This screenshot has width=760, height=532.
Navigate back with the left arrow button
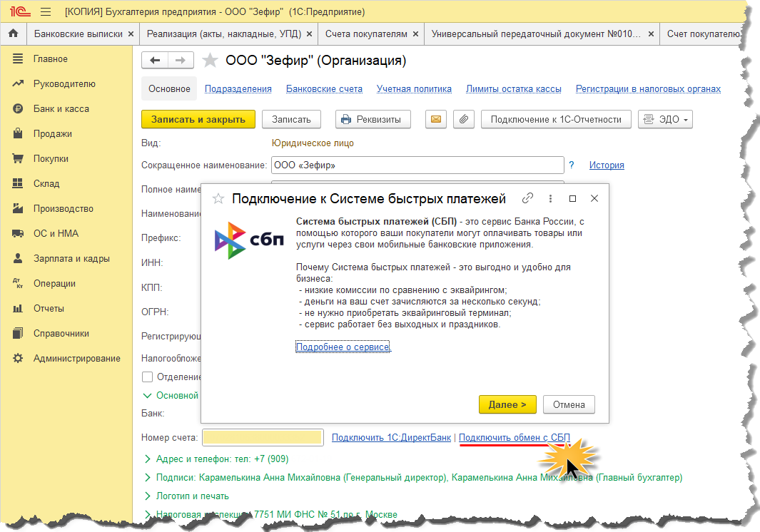click(155, 60)
